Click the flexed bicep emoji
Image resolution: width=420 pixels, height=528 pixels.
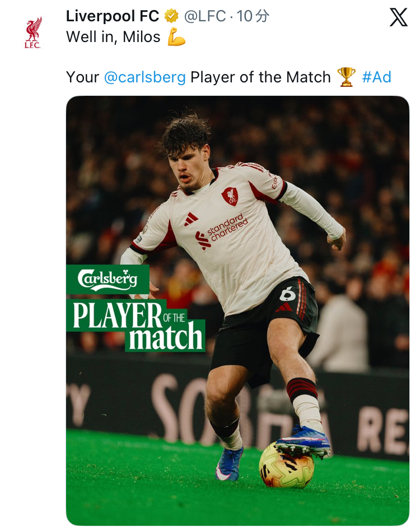coord(176,38)
